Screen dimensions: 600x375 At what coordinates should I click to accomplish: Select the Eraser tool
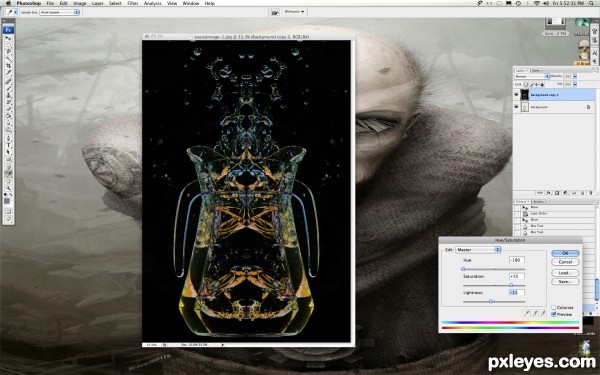pos(8,109)
